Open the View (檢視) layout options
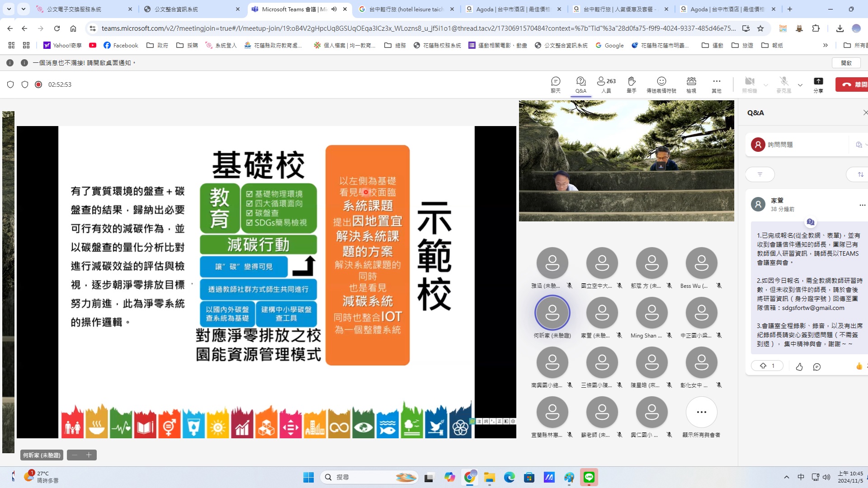Image resolution: width=868 pixels, height=488 pixels. (x=691, y=84)
